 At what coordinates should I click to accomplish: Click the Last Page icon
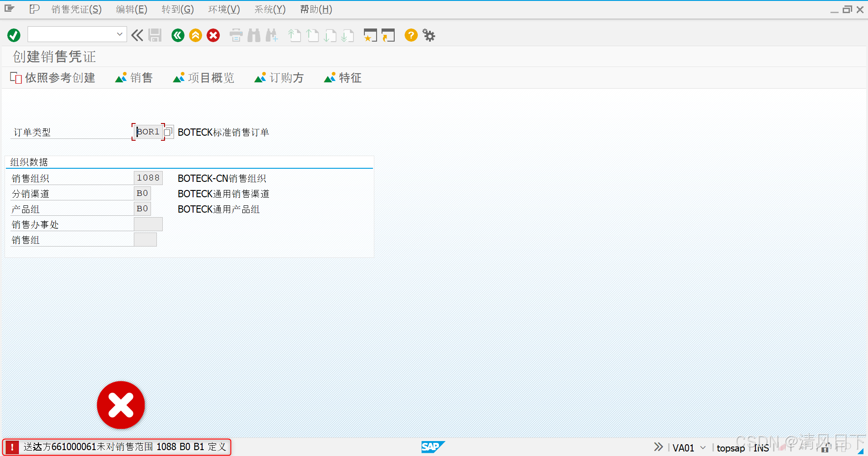[348, 35]
